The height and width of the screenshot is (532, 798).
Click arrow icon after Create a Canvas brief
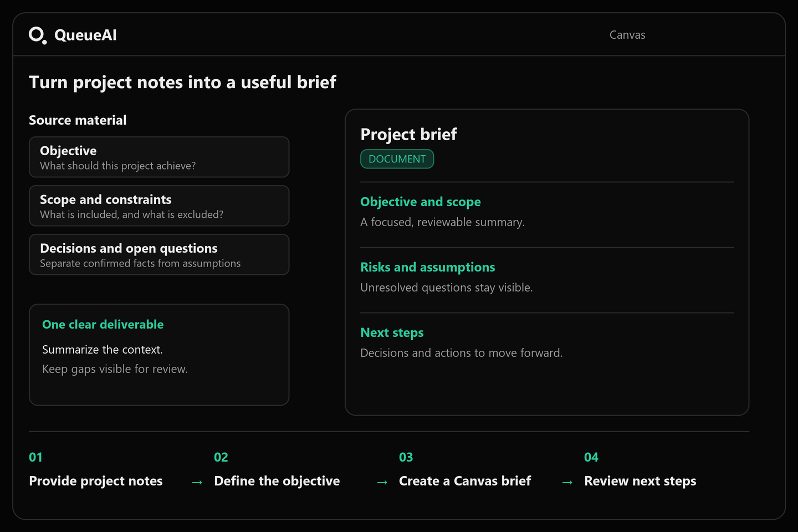[567, 483]
